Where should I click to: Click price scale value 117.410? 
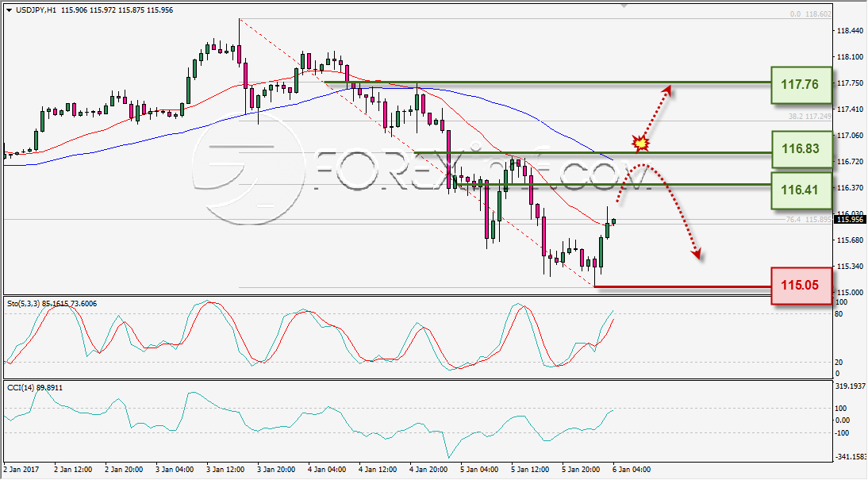click(851, 109)
